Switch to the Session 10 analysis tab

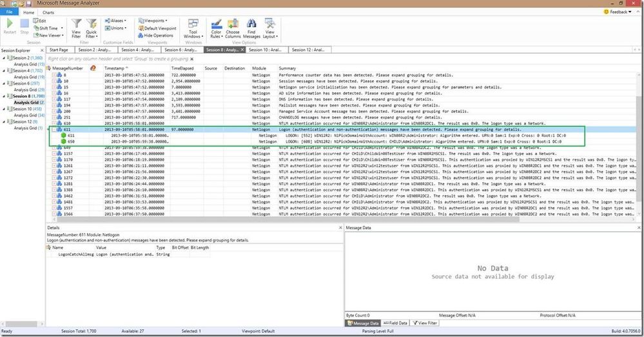tap(266, 50)
